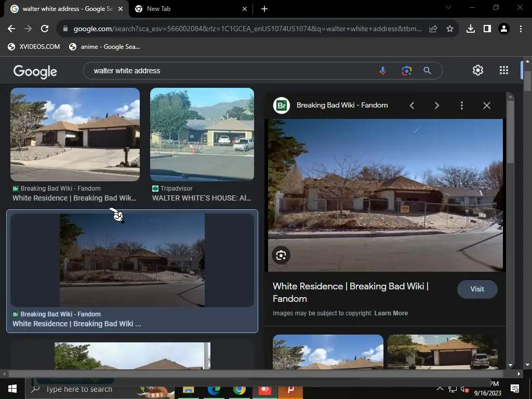Open tab search dropdown in title bar
Viewport: 532px width, 399px height.
point(448,7)
